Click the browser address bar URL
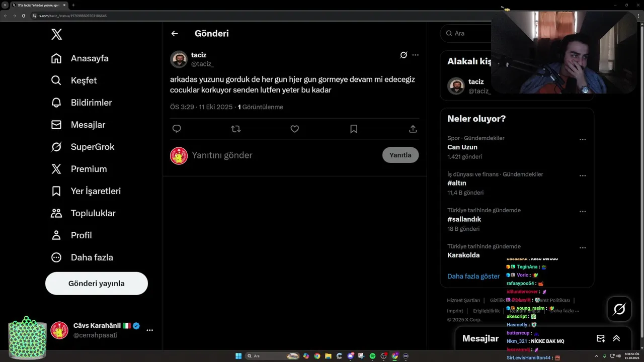This screenshot has height=362, width=644. (73, 16)
